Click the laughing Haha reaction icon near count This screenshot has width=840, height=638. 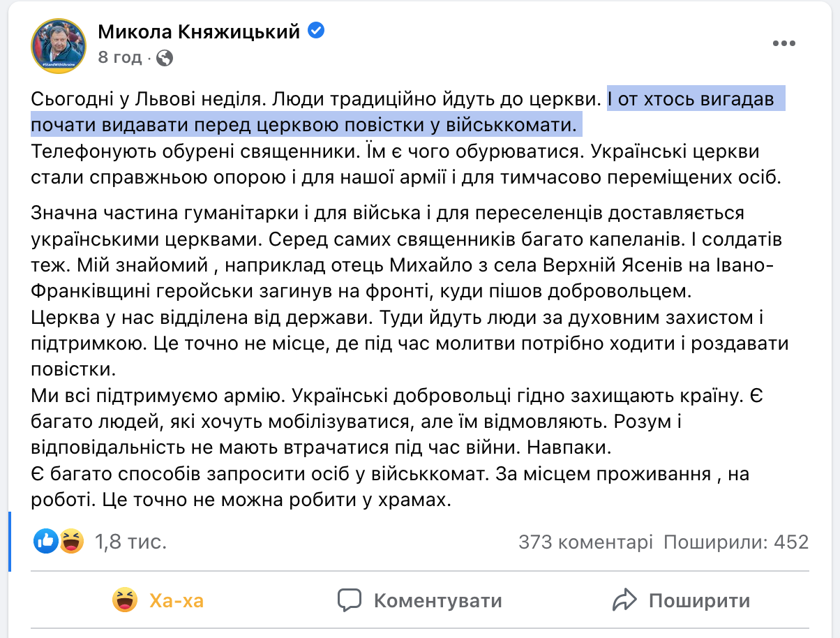[71, 541]
